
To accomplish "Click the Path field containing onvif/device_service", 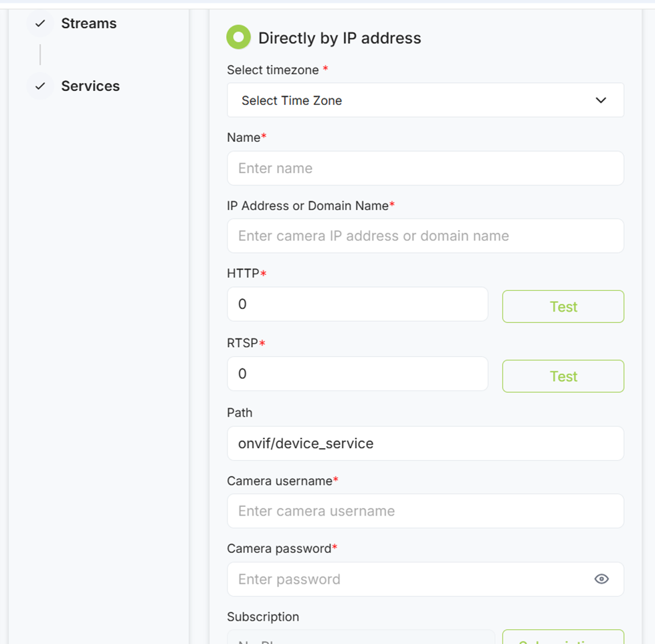I will [x=425, y=443].
